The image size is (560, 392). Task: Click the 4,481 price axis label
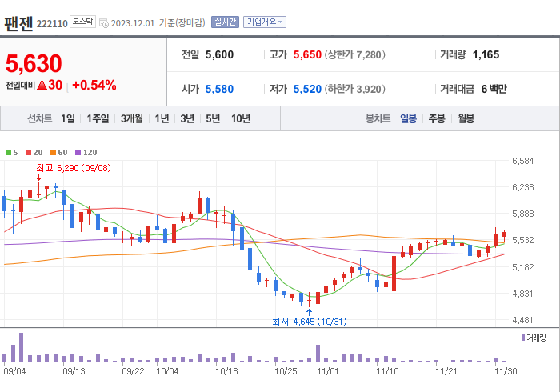(523, 320)
